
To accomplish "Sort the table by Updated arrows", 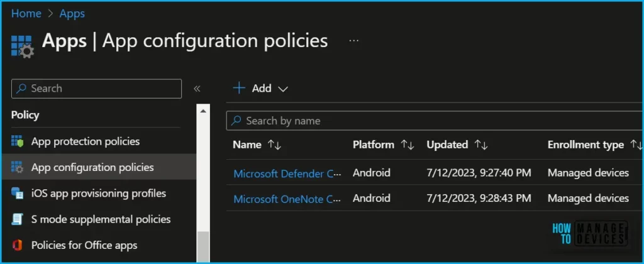I will tap(481, 145).
